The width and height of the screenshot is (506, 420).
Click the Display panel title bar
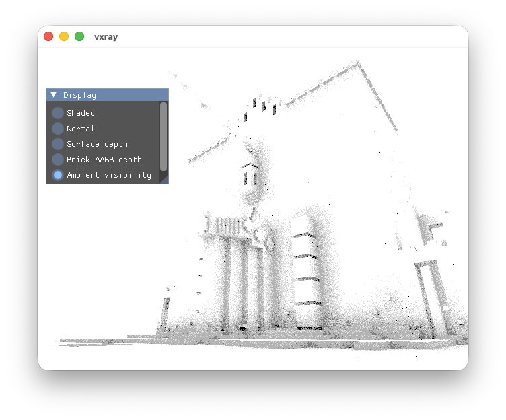pos(107,95)
